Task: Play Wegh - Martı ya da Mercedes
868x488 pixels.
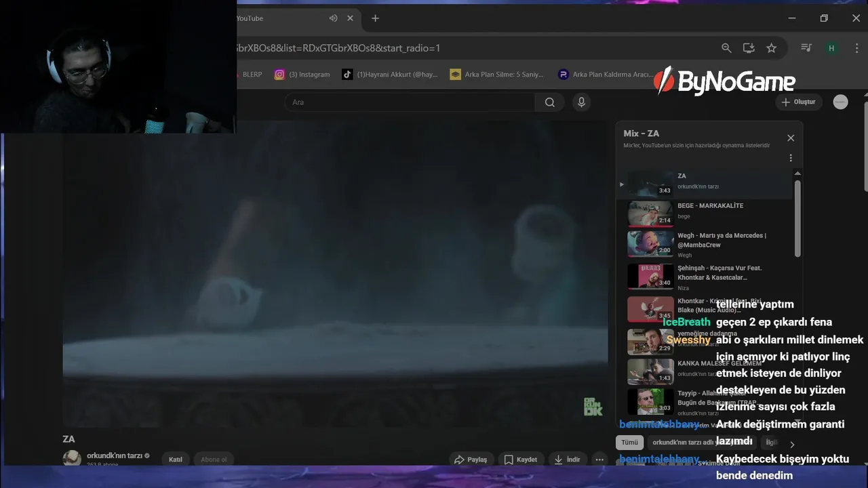Action: point(704,245)
